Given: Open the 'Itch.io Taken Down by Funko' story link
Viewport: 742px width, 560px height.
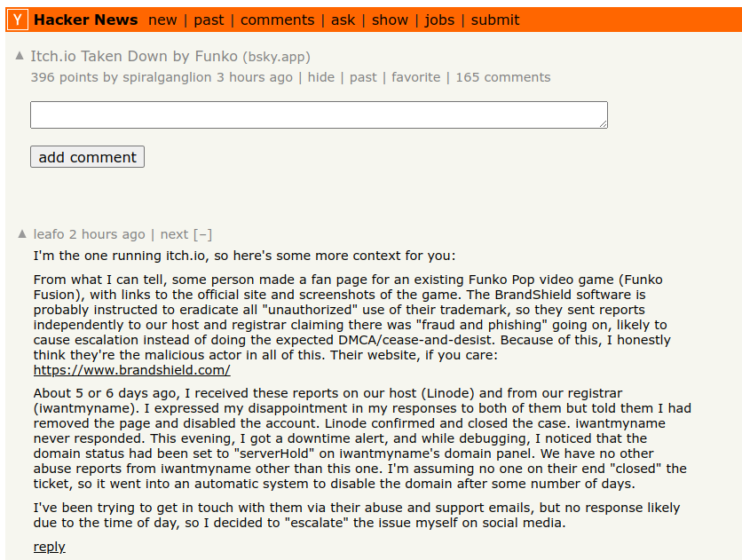Looking at the screenshot, I should 135,56.
